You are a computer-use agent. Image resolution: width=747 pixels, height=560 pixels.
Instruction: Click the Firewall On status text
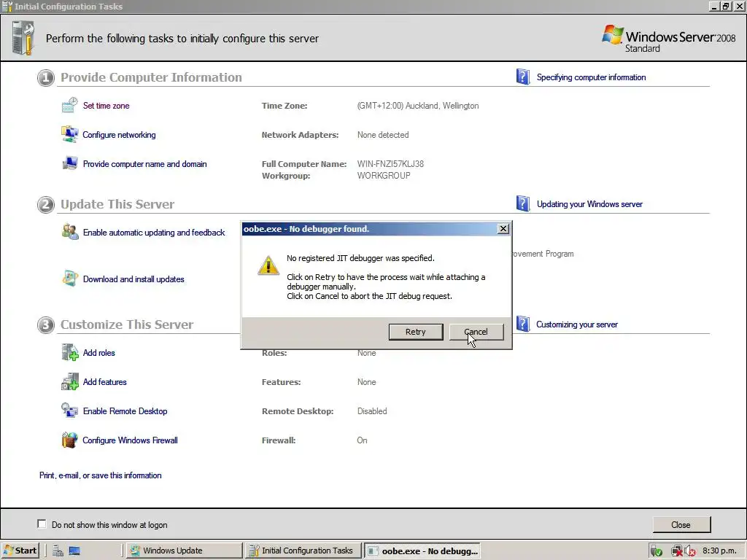362,440
